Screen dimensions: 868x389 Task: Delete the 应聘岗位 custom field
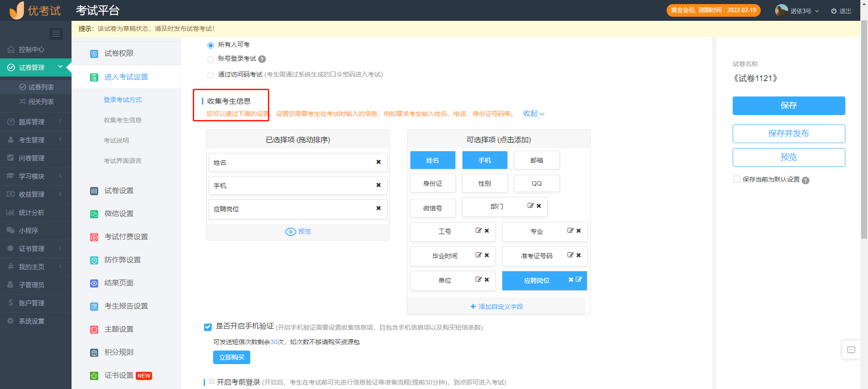(x=571, y=279)
